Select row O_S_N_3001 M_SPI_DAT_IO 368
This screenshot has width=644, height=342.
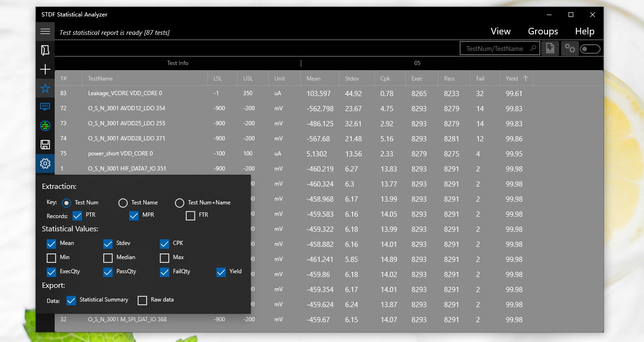pos(329,319)
